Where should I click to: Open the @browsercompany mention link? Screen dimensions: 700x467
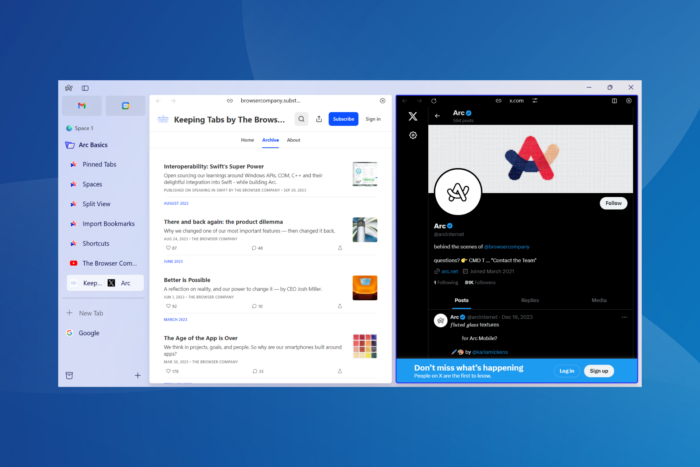(507, 246)
